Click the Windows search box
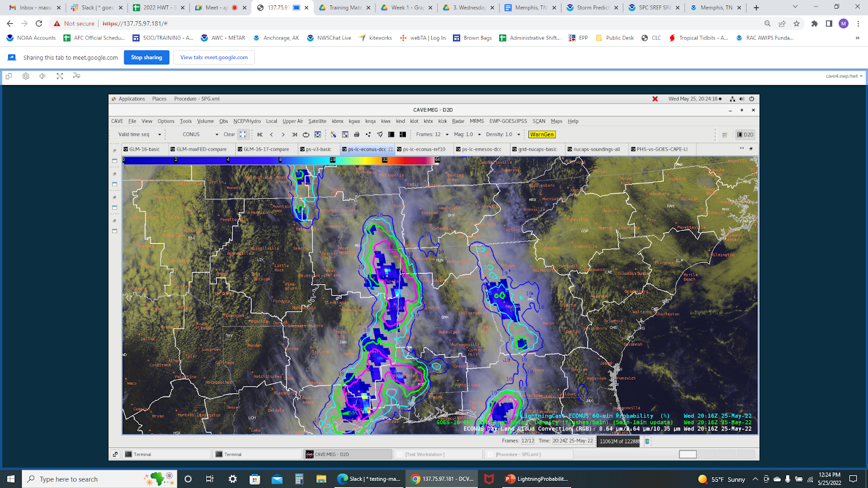This screenshot has height=488, width=868. click(x=100, y=479)
